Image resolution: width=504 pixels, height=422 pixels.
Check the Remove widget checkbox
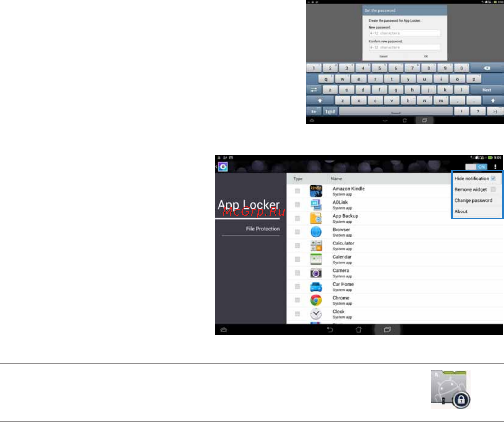click(493, 189)
